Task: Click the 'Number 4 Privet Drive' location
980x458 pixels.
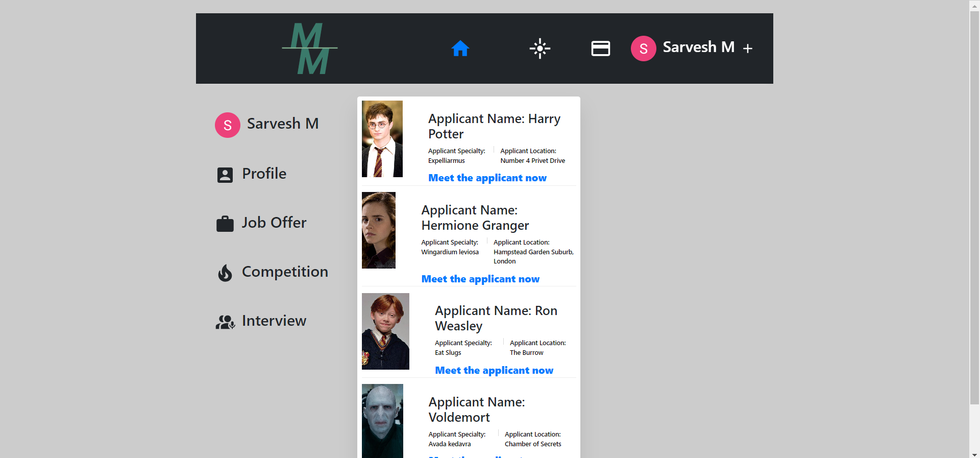Action: click(x=533, y=160)
